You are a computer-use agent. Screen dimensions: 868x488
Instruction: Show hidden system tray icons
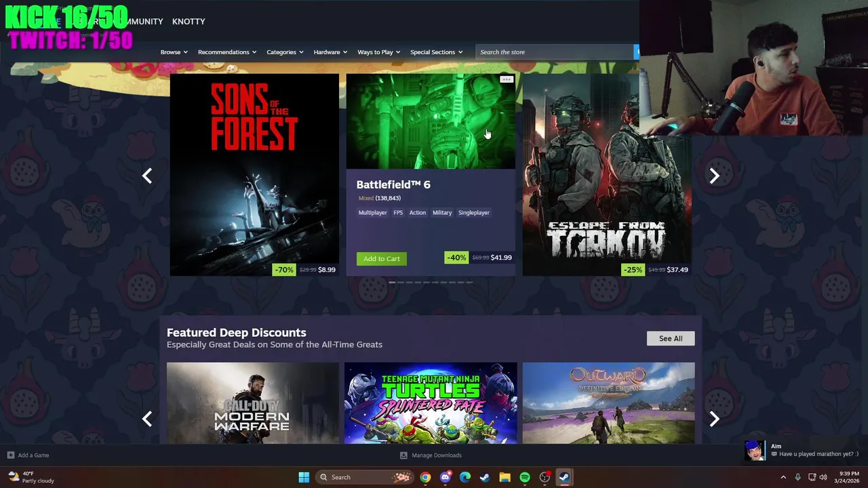tap(783, 477)
